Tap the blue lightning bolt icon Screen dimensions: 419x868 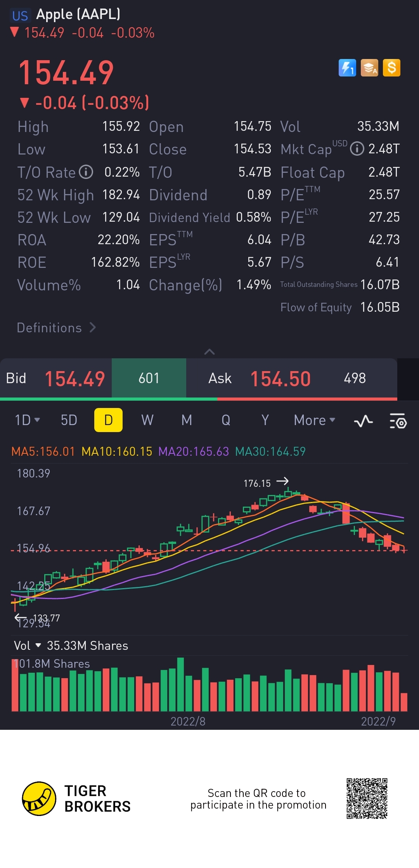(347, 68)
